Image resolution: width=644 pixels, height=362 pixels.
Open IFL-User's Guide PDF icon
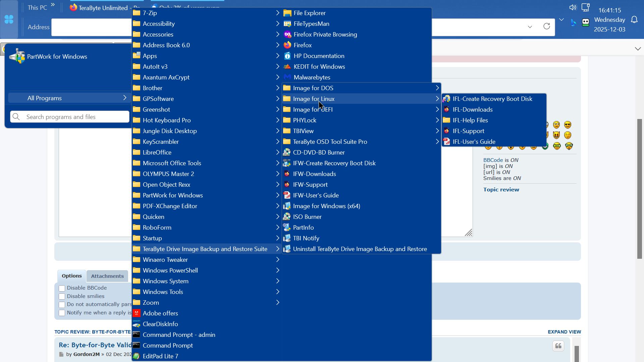point(446,142)
